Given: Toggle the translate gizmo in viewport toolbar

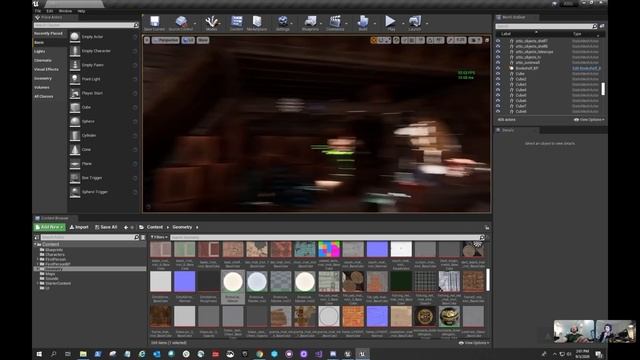Looking at the screenshot, I should [373, 40].
